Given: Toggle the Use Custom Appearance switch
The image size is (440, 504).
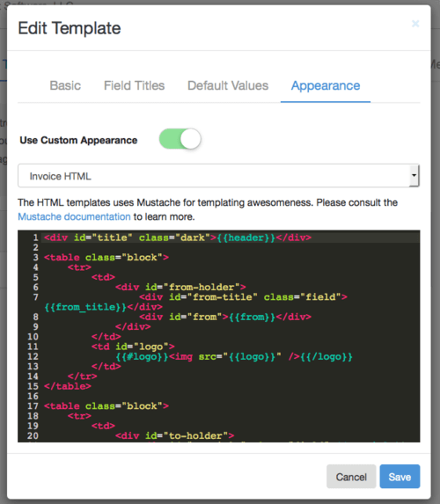Looking at the screenshot, I should click(180, 139).
